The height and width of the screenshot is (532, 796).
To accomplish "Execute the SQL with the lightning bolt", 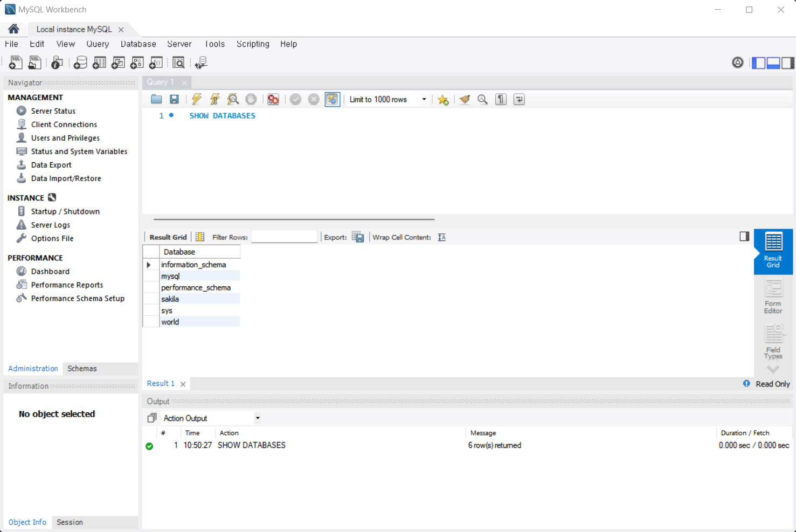I will click(x=197, y=99).
